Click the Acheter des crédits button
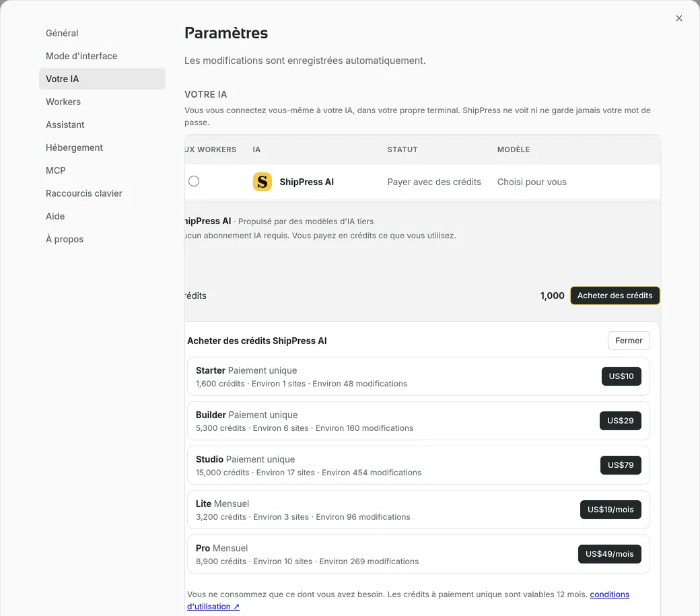The width and height of the screenshot is (700, 616). [x=615, y=296]
